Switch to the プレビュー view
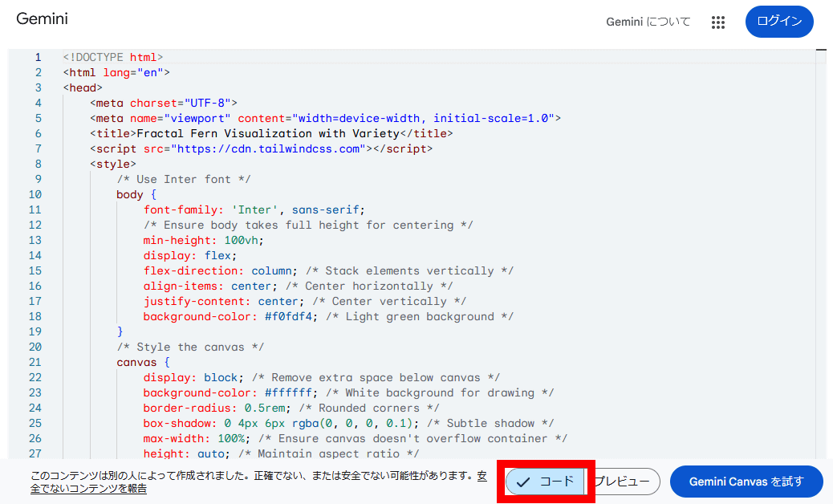The width and height of the screenshot is (833, 504). [624, 482]
